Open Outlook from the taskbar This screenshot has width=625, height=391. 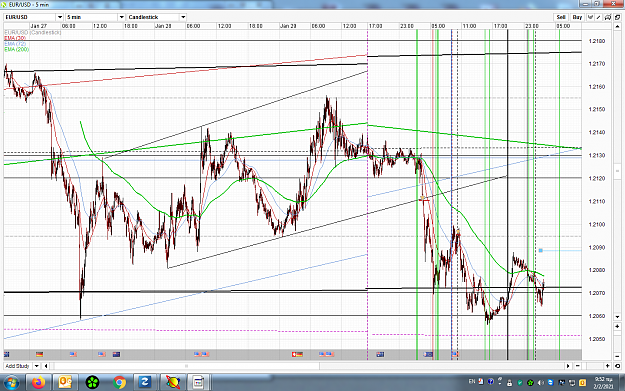pyautogui.click(x=65, y=383)
